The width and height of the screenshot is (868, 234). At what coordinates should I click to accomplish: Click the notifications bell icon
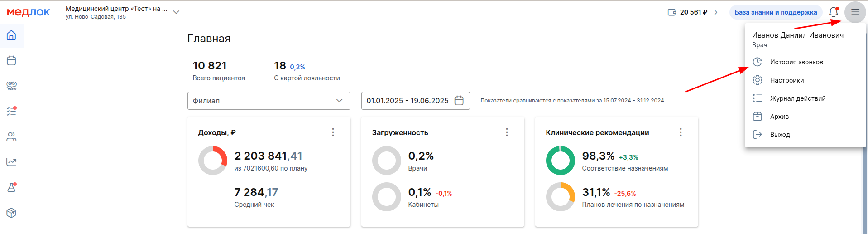pyautogui.click(x=834, y=12)
